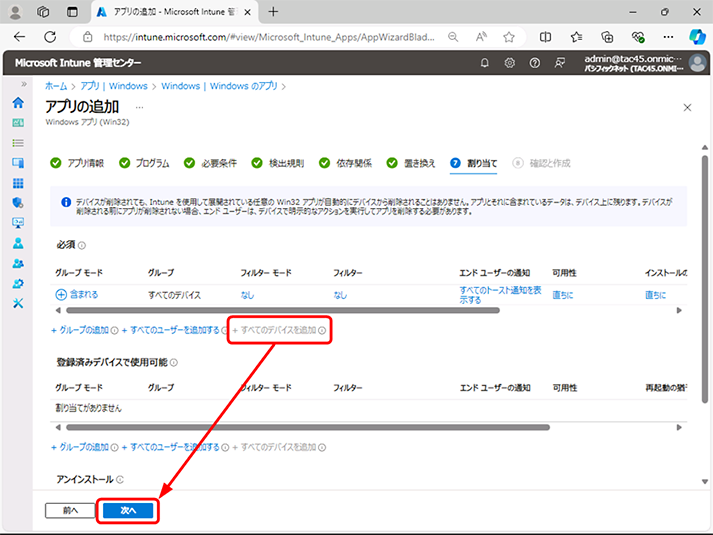Image resolution: width=713 pixels, height=535 pixels.
Task: Open Reports monitor icon in sidebar
Action: click(18, 223)
